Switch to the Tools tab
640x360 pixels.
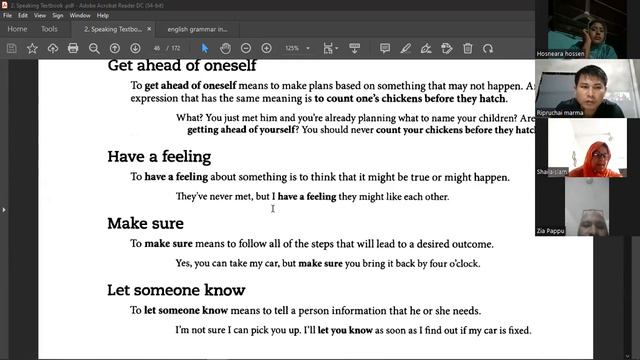49,29
